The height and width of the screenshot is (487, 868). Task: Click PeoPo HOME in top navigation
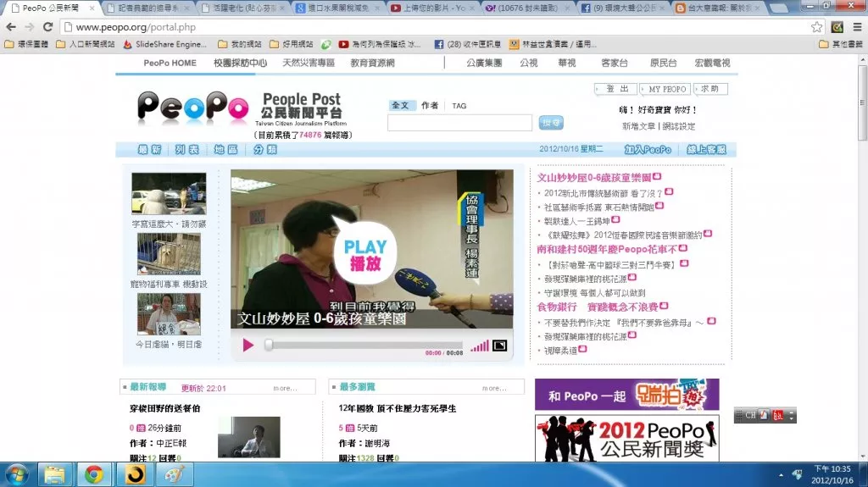point(170,63)
